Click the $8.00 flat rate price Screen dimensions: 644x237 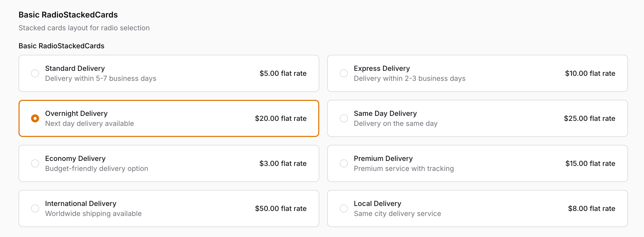[591, 208]
